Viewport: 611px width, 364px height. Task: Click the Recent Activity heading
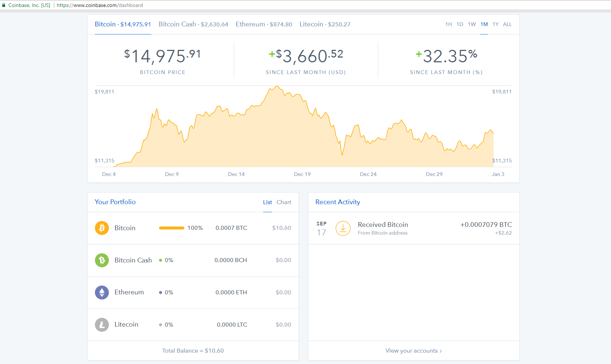[x=338, y=202]
